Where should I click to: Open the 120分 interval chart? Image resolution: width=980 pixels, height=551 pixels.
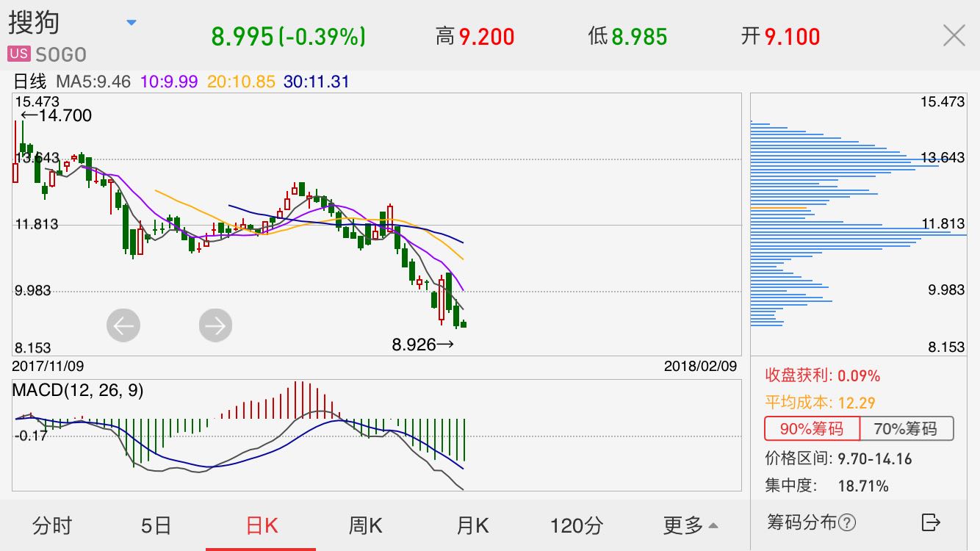(x=577, y=525)
